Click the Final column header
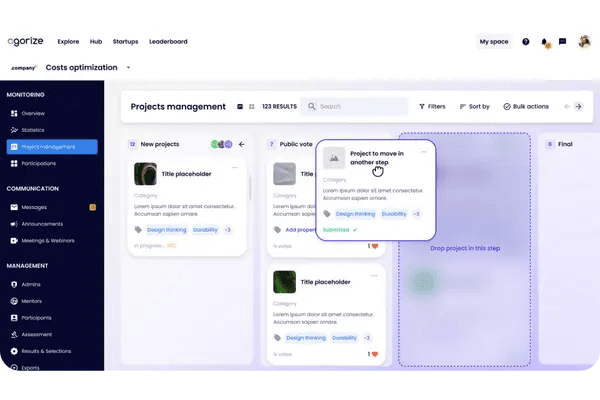The width and height of the screenshot is (600, 400). point(565,144)
